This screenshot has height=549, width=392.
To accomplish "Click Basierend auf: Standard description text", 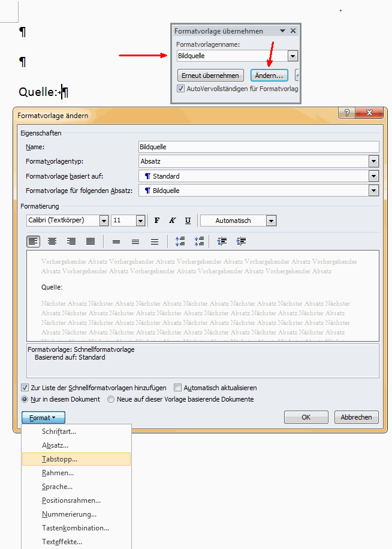I will click(x=70, y=357).
